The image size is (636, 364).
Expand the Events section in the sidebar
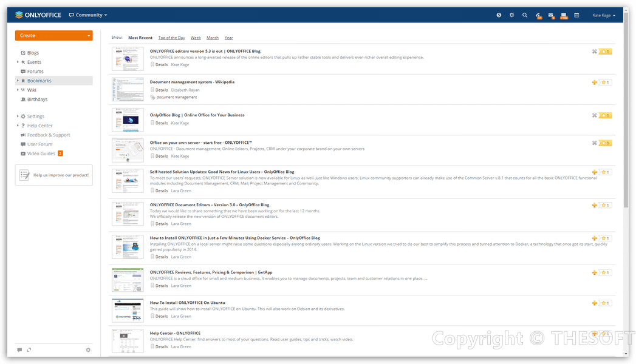(16, 62)
